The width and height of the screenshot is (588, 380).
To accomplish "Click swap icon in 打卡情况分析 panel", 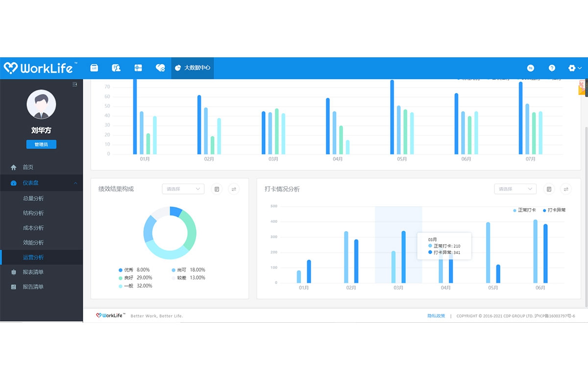I will pos(566,189).
